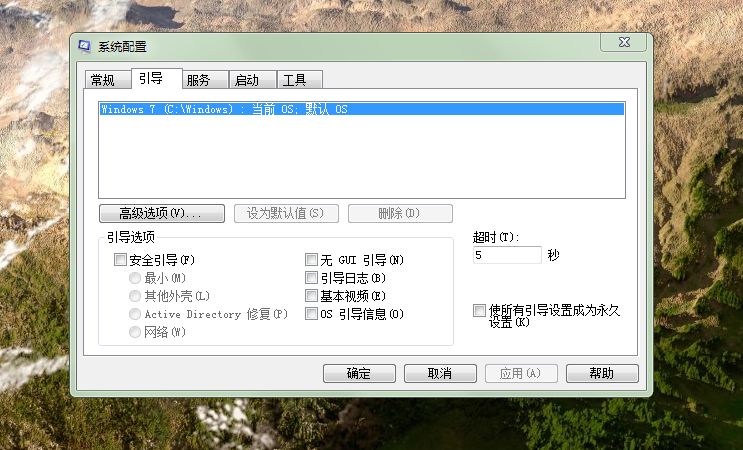Click the 应用(A) button
The image size is (743, 450).
click(x=521, y=374)
